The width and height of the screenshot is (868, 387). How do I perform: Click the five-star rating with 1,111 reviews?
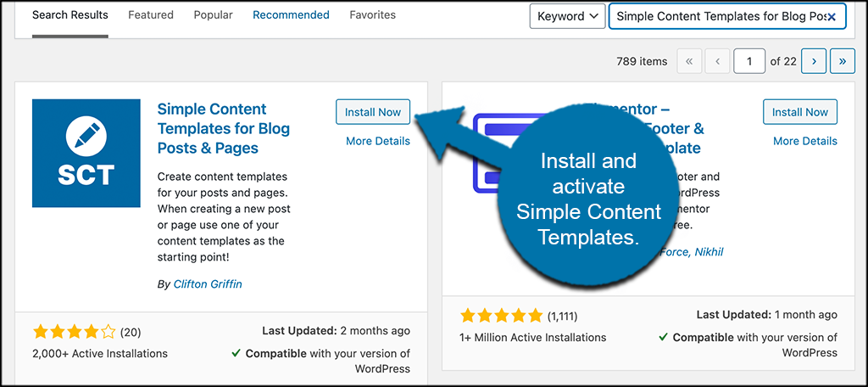coord(502,316)
